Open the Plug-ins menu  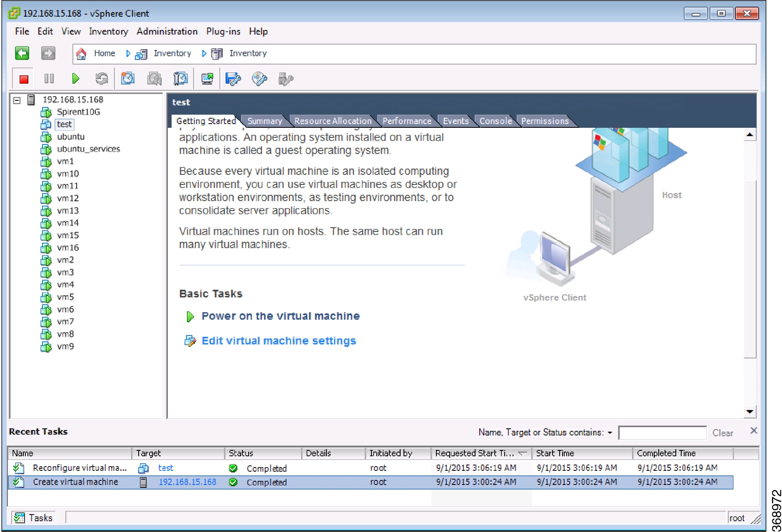223,32
